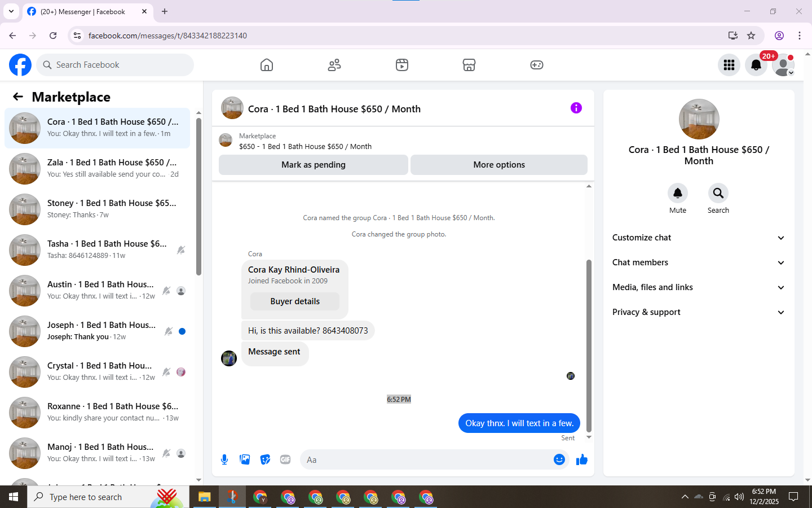This screenshot has width=812, height=508.
Task: Open Manoj's conversation thread
Action: 97,453
